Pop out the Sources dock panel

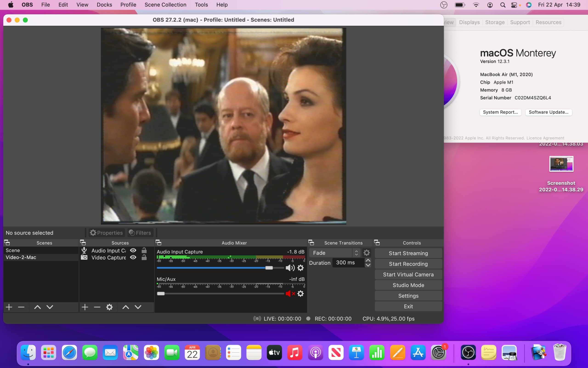(83, 242)
